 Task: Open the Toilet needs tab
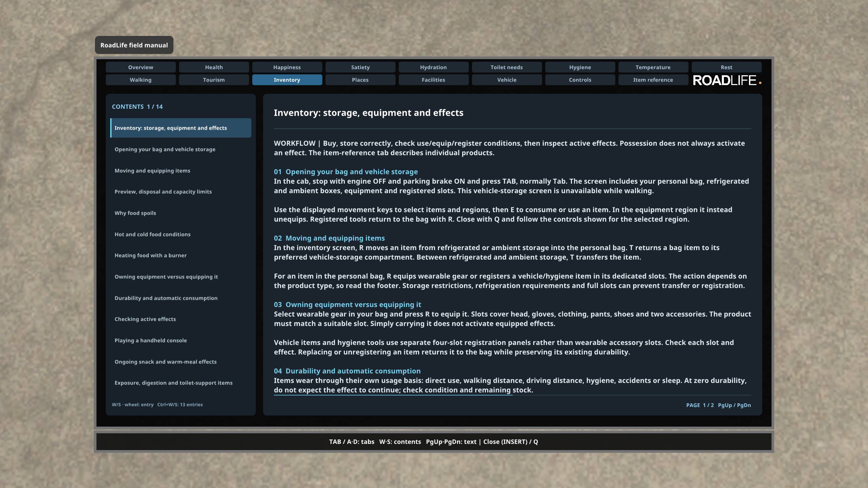[x=507, y=67]
